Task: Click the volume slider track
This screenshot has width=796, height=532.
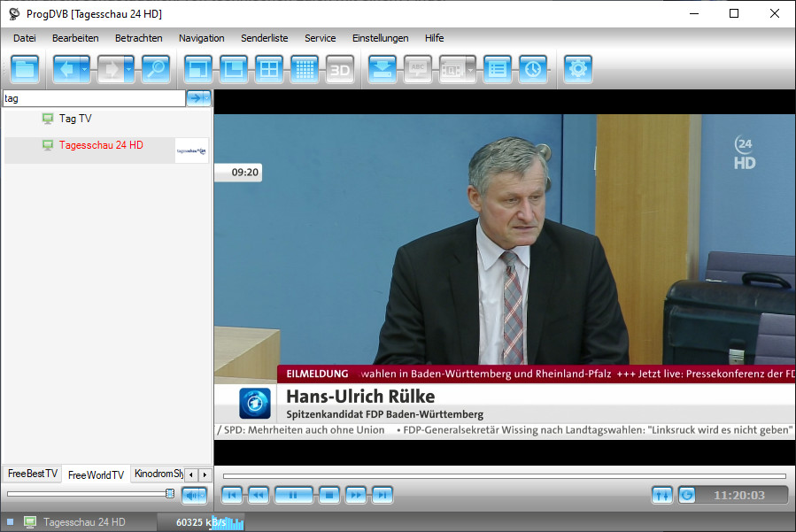Action: point(89,494)
